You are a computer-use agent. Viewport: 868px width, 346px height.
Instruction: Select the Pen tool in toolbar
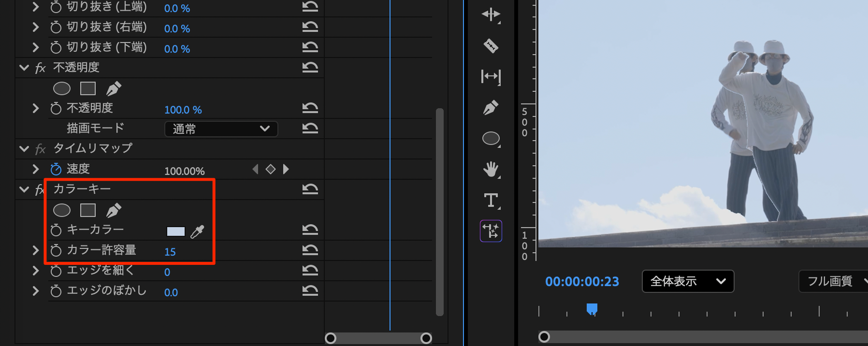coord(491,107)
